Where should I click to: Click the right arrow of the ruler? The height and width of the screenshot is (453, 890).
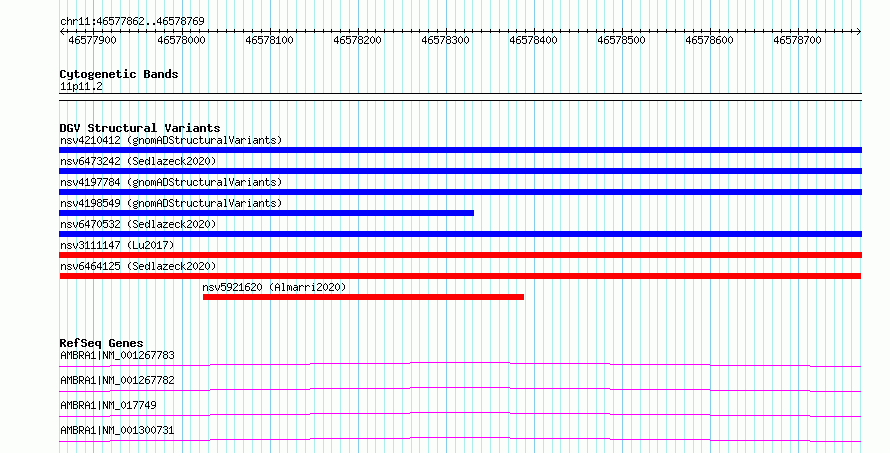pyautogui.click(x=859, y=31)
